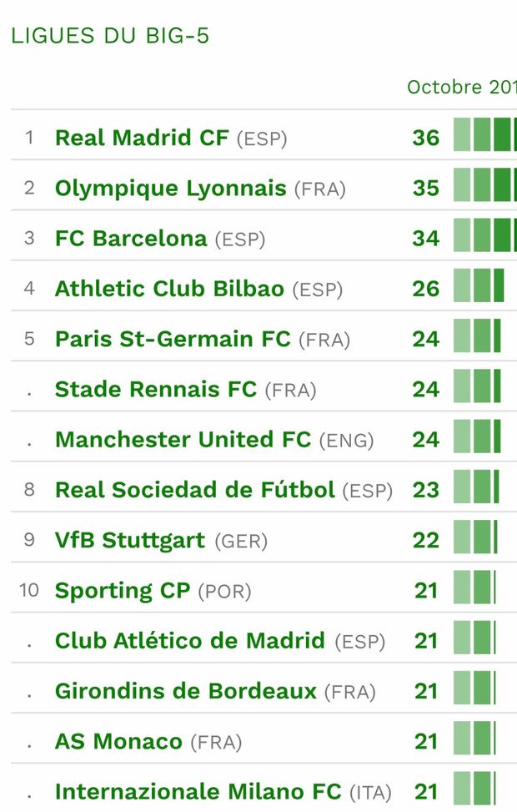Select Olympique Lyonnais in the ranking
This screenshot has height=812, width=517.
click(170, 189)
